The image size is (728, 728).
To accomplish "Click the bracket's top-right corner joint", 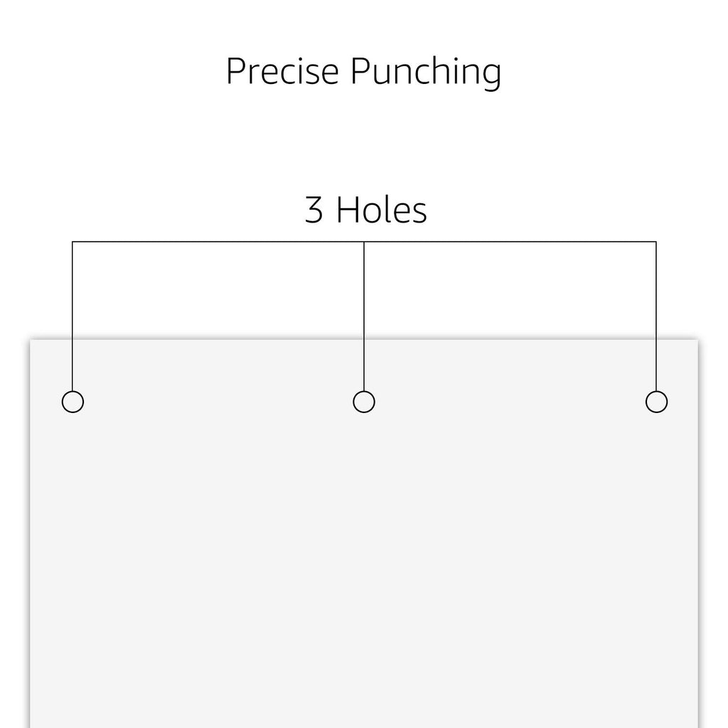I will coord(656,242).
